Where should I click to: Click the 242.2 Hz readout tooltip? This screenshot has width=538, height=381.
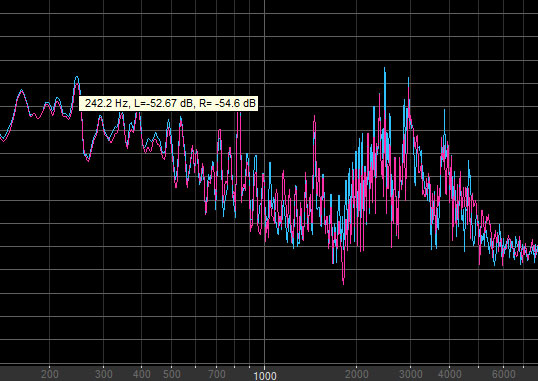click(x=168, y=103)
